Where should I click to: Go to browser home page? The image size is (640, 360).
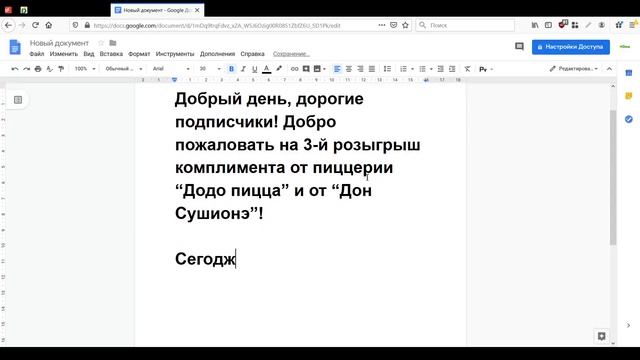[49, 25]
